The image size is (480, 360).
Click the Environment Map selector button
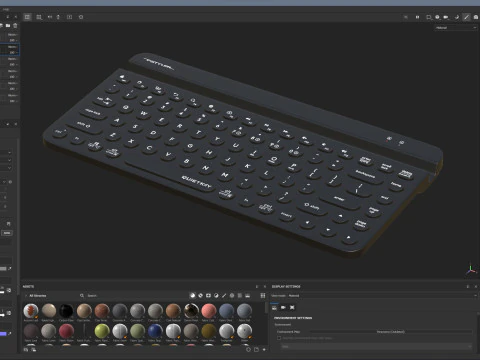tap(391, 332)
